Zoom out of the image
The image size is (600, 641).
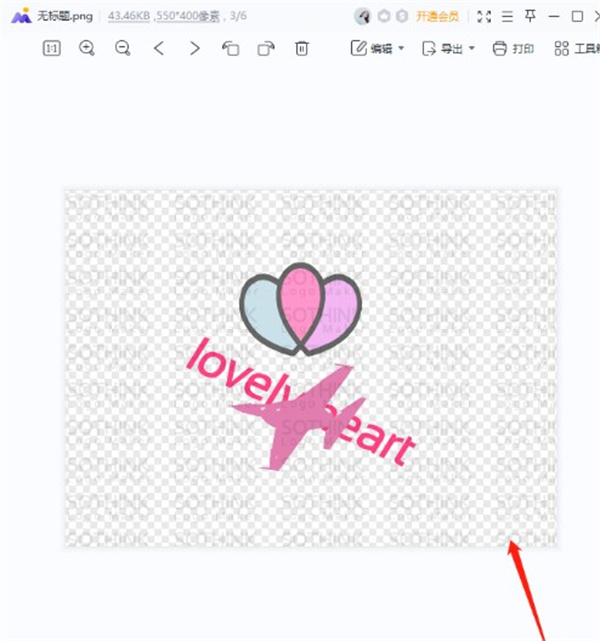click(x=123, y=48)
